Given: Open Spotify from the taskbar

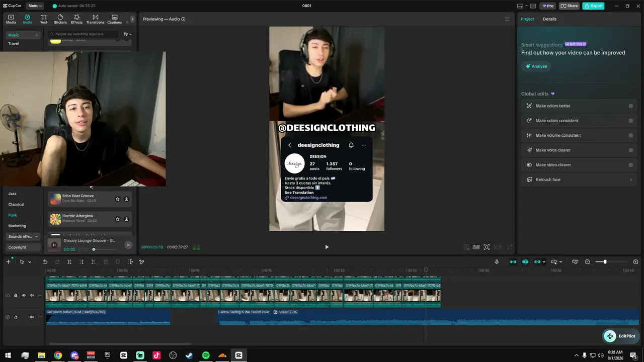Looking at the screenshot, I should 206,355.
